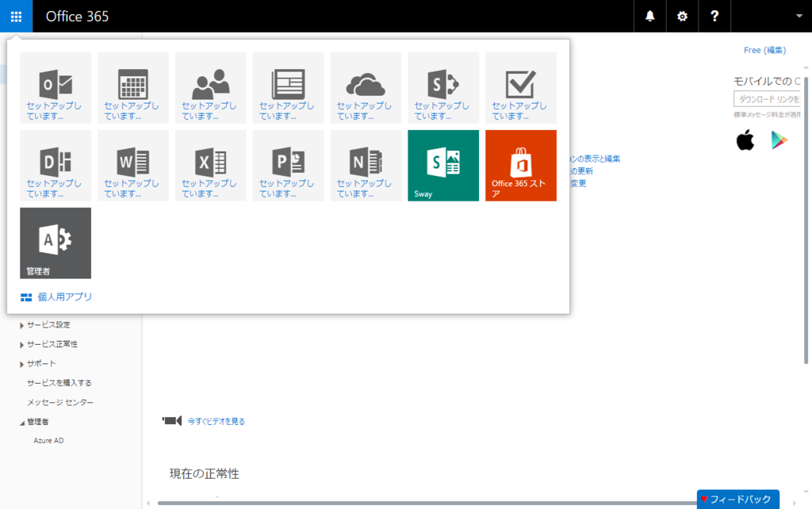Open the 管理者 admin tile
Image resolution: width=812 pixels, height=509 pixels.
point(56,243)
